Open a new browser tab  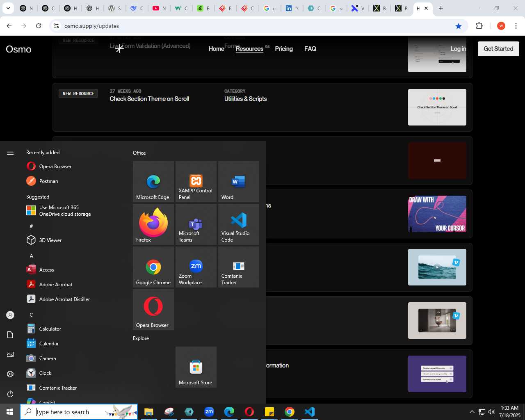(441, 8)
